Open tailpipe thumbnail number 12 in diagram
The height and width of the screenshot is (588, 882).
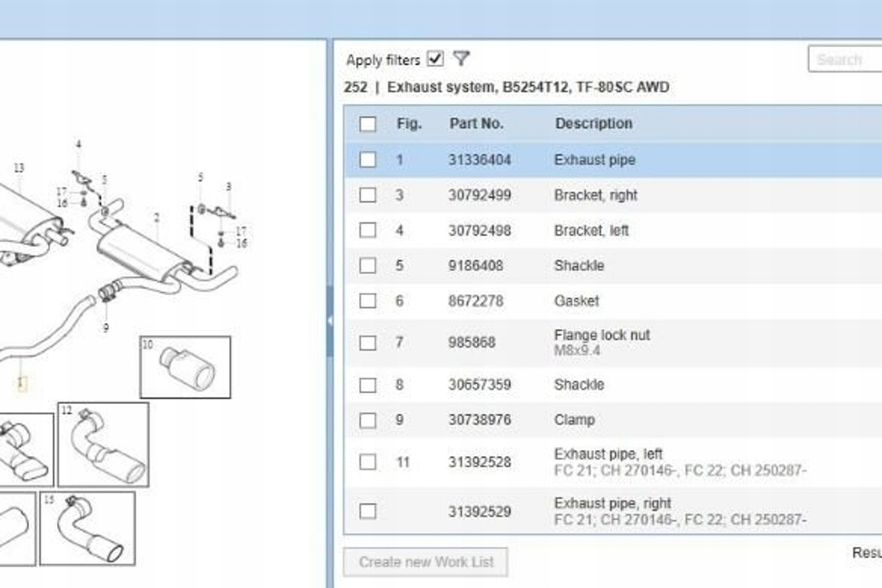click(103, 444)
